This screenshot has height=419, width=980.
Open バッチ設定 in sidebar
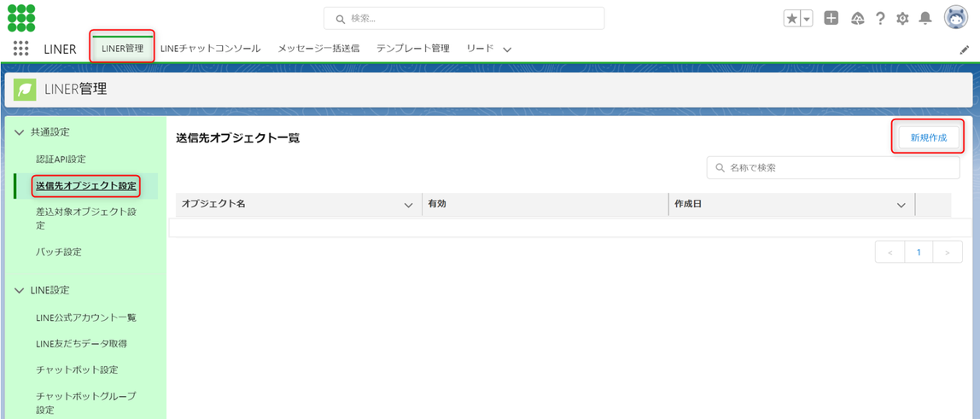[x=59, y=253]
